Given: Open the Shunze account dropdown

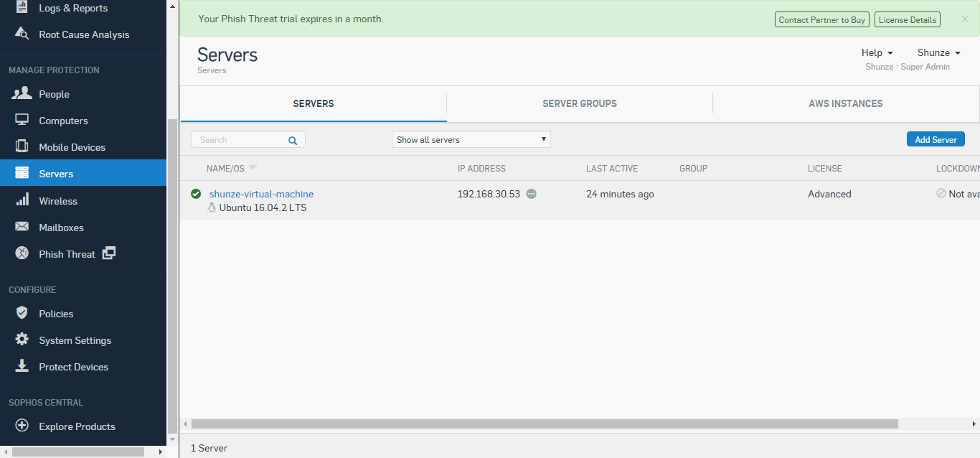Looking at the screenshot, I should 938,52.
